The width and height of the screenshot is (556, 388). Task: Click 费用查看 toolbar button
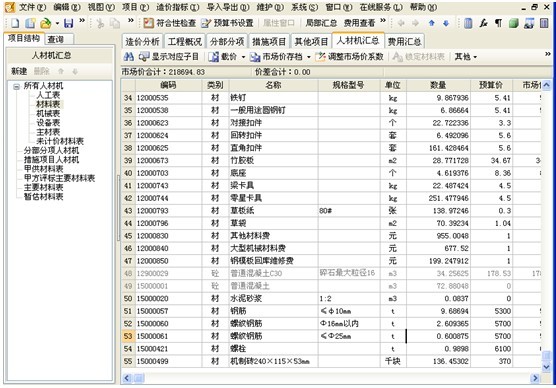359,23
